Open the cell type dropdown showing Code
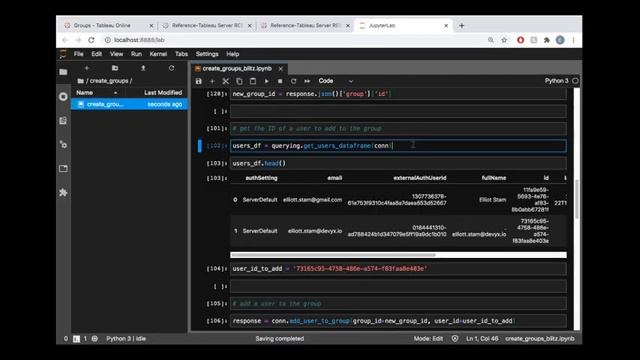 (335, 81)
